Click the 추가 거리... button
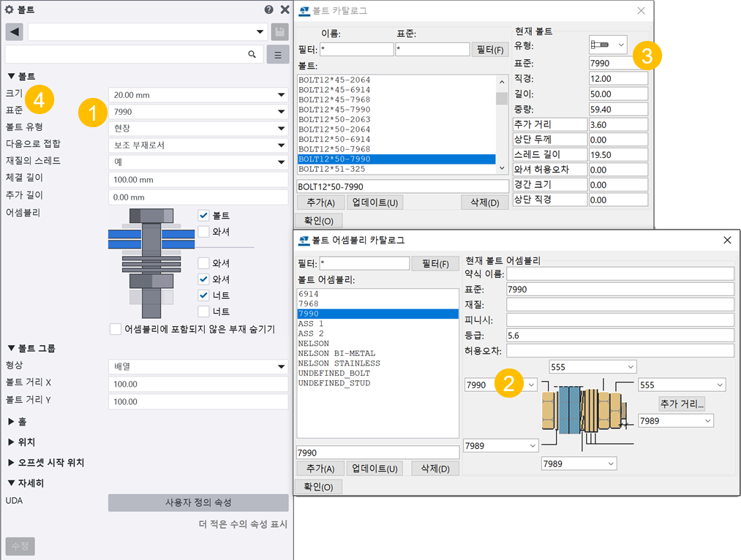The image size is (741, 560). tap(682, 404)
